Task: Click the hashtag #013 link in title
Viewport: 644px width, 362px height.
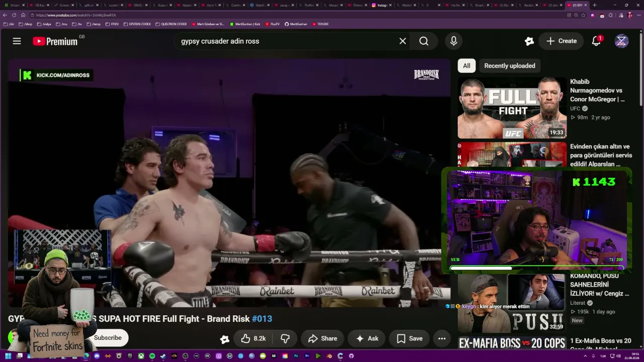Action: 262,319
